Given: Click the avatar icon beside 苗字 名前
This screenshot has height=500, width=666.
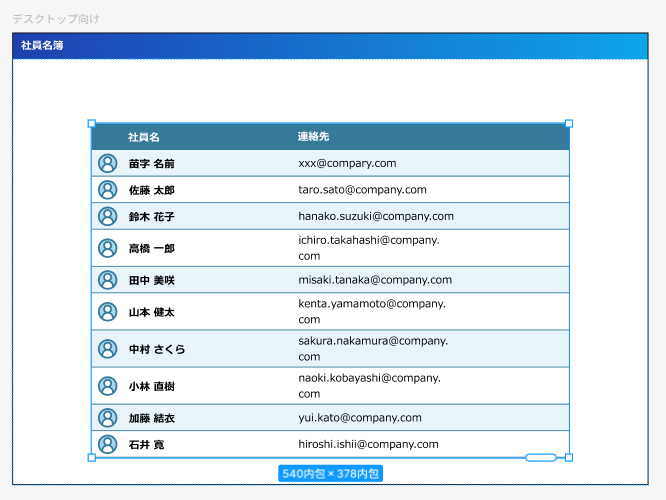Looking at the screenshot, I should 107,163.
